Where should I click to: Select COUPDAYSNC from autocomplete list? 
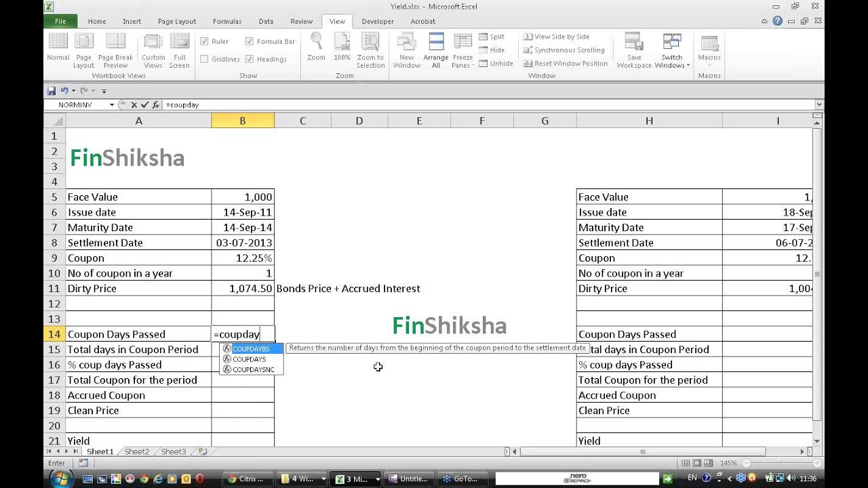click(x=251, y=369)
